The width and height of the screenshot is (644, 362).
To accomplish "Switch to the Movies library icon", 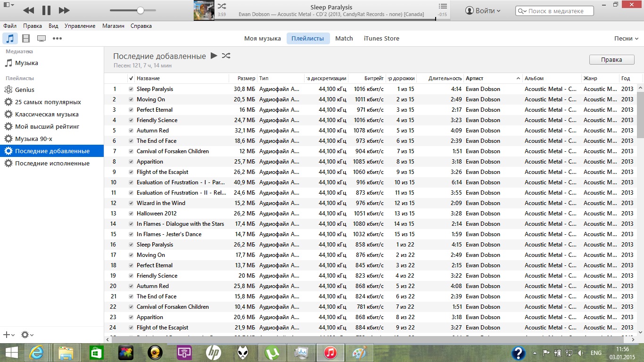I will [x=26, y=39].
